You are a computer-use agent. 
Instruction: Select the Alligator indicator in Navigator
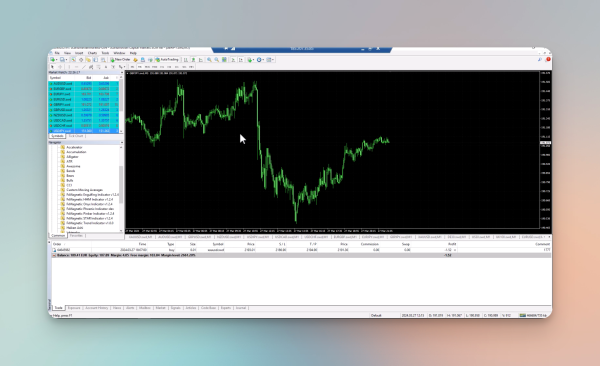[x=72, y=157]
